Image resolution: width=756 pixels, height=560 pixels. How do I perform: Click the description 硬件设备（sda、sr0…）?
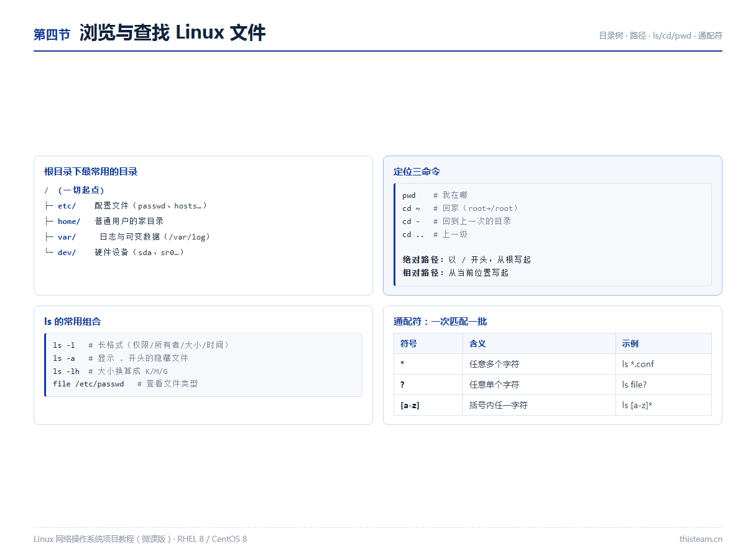[x=140, y=252]
